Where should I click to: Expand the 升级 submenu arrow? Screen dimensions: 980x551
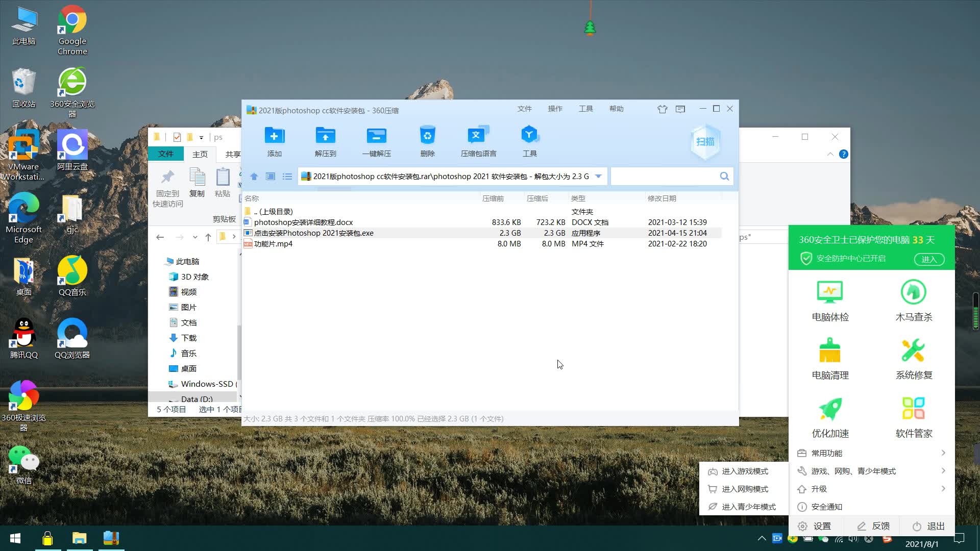tap(943, 489)
